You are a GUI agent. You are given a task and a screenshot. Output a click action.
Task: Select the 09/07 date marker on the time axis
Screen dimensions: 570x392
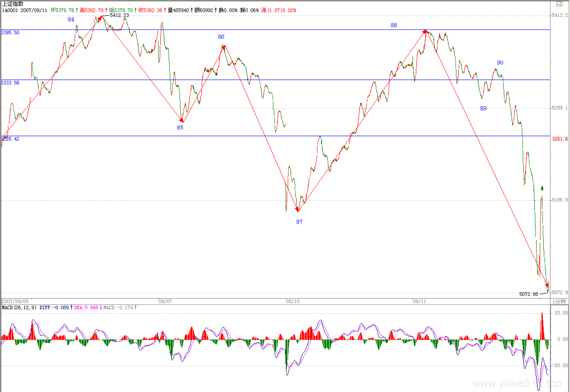coord(165,301)
